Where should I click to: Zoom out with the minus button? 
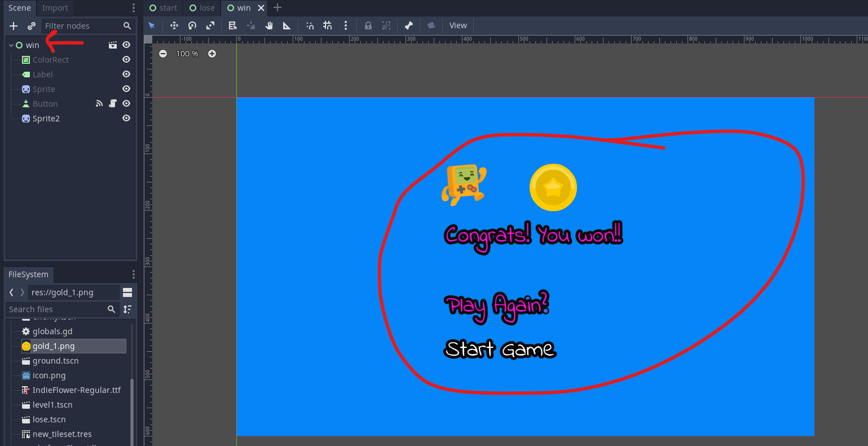163,54
